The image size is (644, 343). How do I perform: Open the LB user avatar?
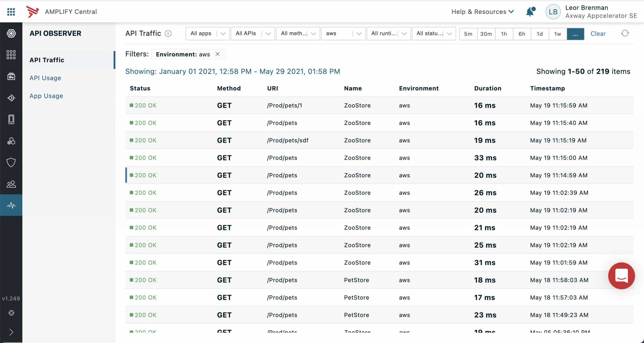(x=553, y=12)
